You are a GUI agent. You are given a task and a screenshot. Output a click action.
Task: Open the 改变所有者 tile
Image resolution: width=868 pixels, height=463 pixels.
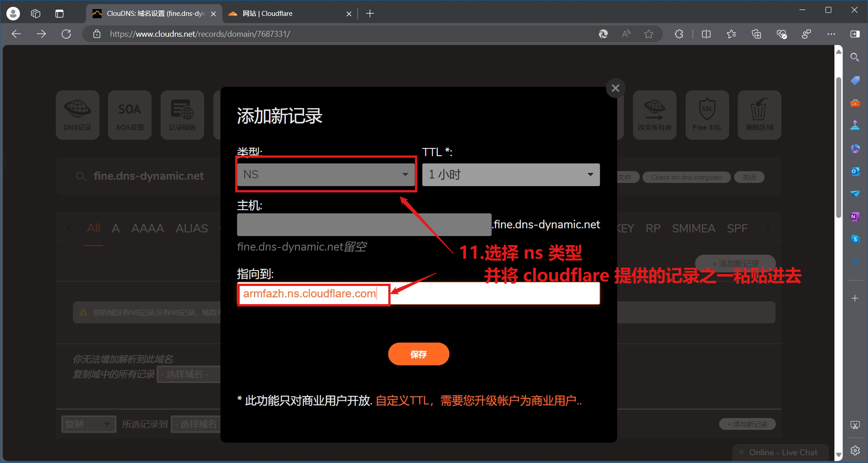pos(654,115)
